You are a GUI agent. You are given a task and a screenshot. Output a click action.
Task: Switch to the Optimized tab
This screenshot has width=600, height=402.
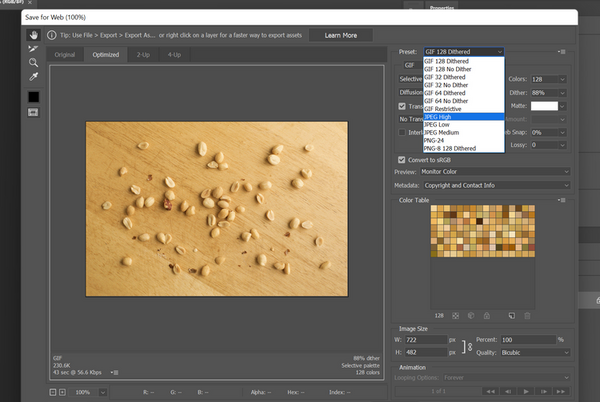[x=106, y=55]
